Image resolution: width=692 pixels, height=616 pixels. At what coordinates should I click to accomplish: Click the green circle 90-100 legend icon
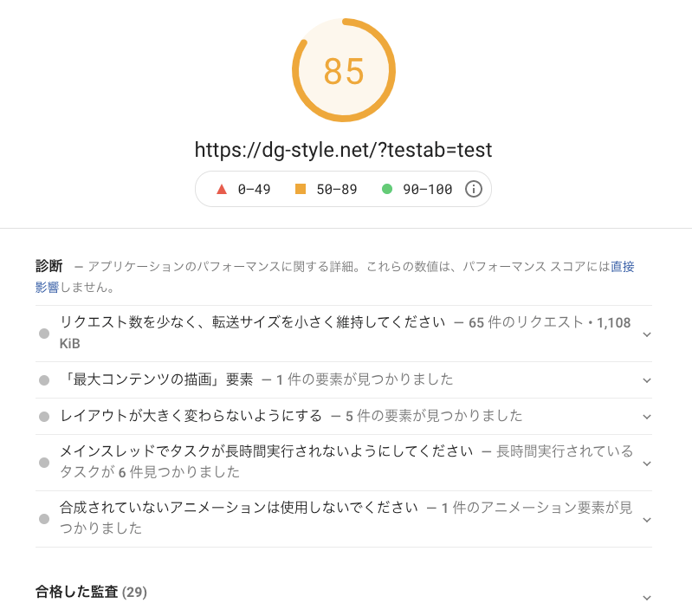387,189
